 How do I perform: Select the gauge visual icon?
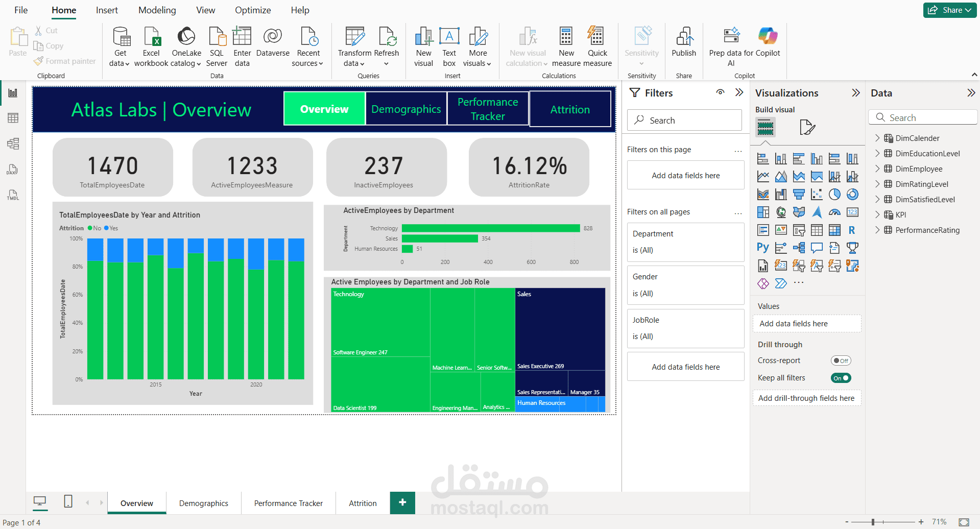pos(834,212)
